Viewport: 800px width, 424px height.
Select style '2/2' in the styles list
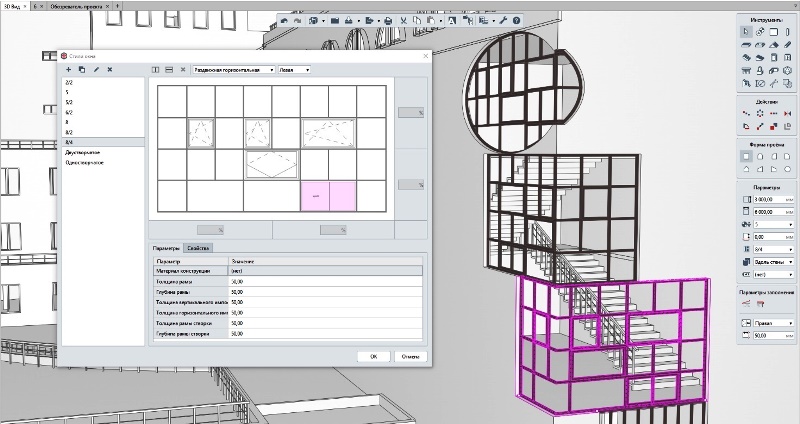(103, 82)
